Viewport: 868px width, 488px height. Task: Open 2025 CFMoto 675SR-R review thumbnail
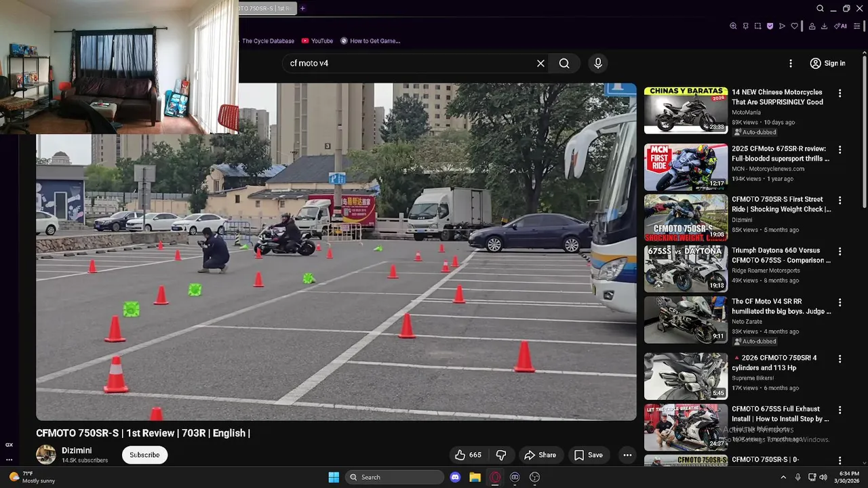click(686, 167)
